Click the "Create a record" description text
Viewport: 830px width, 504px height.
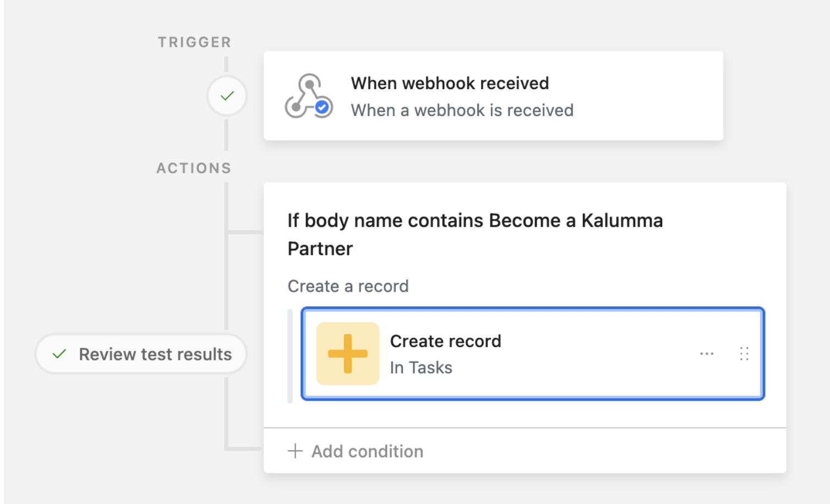click(x=348, y=286)
